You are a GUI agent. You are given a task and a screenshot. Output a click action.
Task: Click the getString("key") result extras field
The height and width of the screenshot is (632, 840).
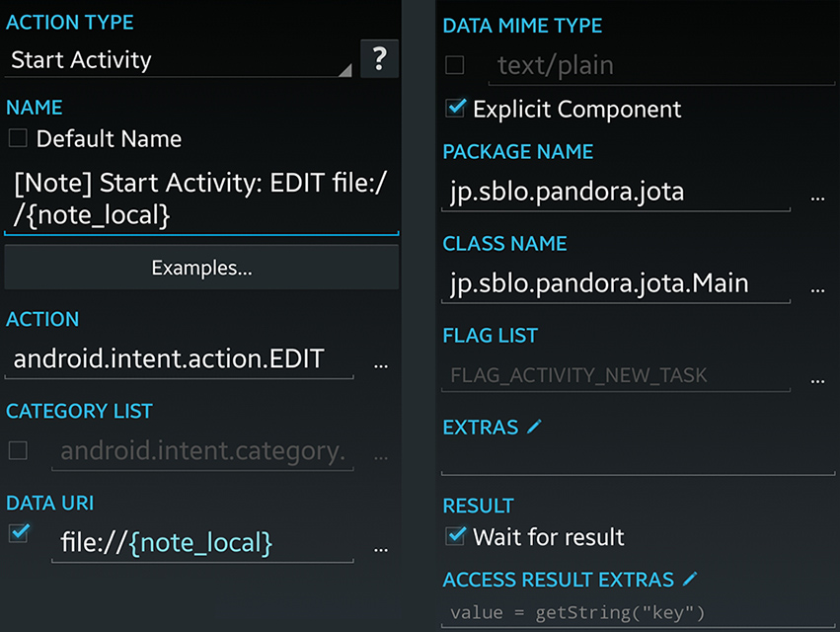(x=638, y=612)
